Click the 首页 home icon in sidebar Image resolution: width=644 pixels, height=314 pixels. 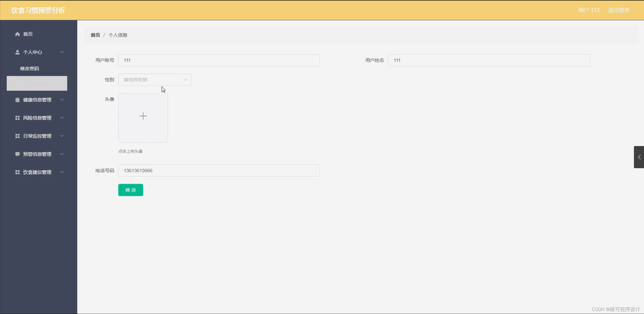point(17,34)
